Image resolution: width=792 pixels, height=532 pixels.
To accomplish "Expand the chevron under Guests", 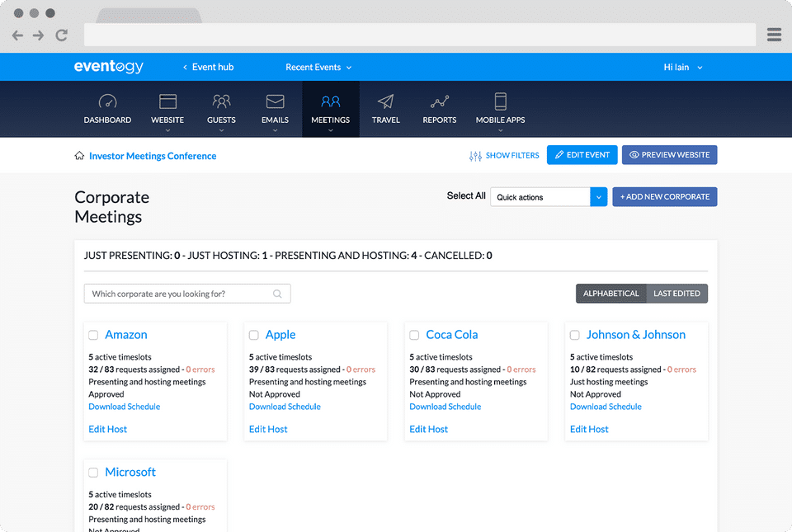I will tap(221, 130).
